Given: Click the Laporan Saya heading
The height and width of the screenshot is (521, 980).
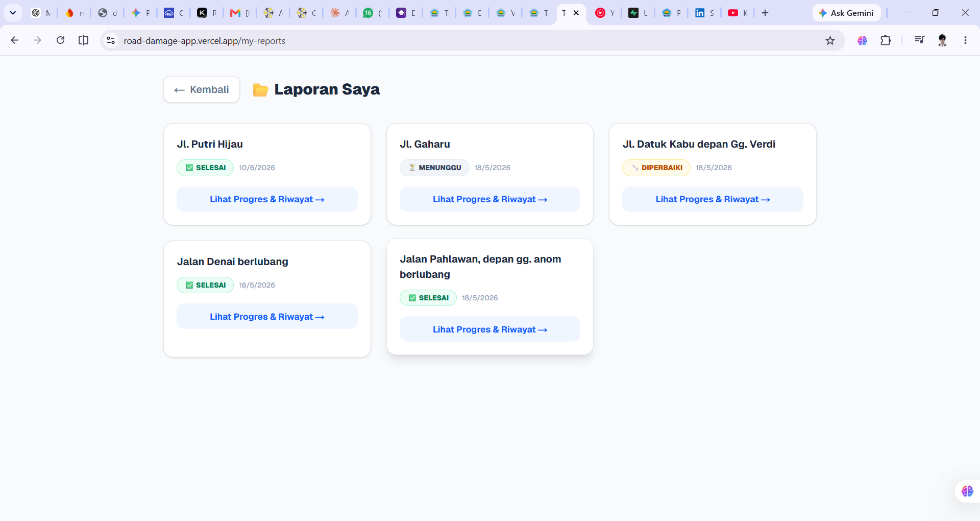Looking at the screenshot, I should pos(327,89).
